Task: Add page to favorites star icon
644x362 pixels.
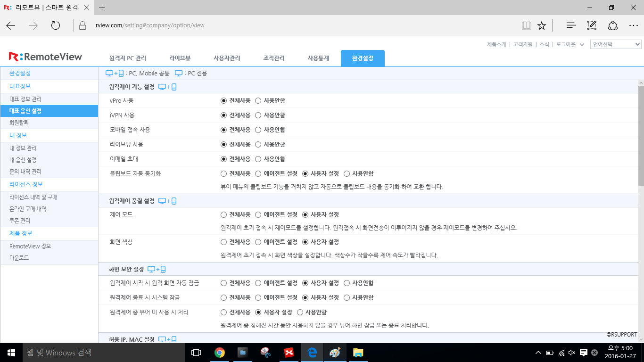Action: coord(542,25)
